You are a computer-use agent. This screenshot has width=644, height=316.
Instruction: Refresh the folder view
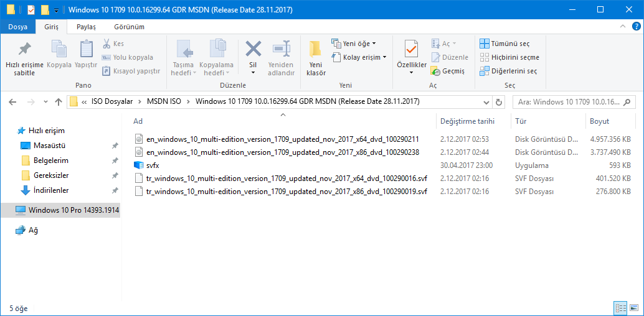pos(499,102)
